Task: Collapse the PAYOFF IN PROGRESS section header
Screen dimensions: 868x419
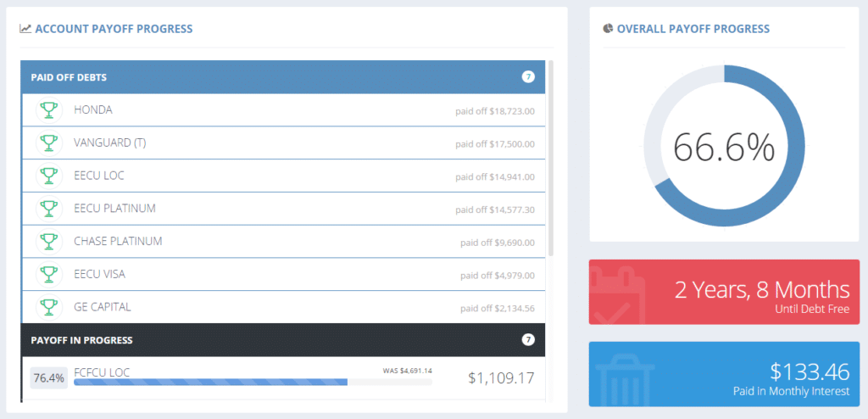Action: 283,340
